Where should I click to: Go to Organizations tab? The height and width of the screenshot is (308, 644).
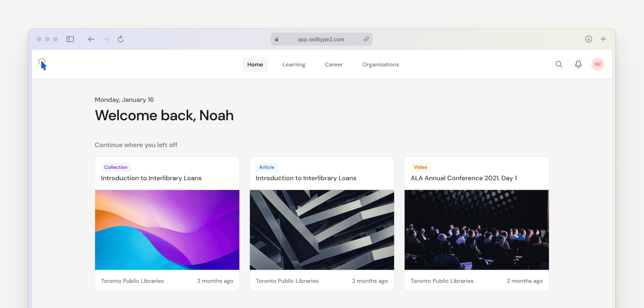[381, 65]
